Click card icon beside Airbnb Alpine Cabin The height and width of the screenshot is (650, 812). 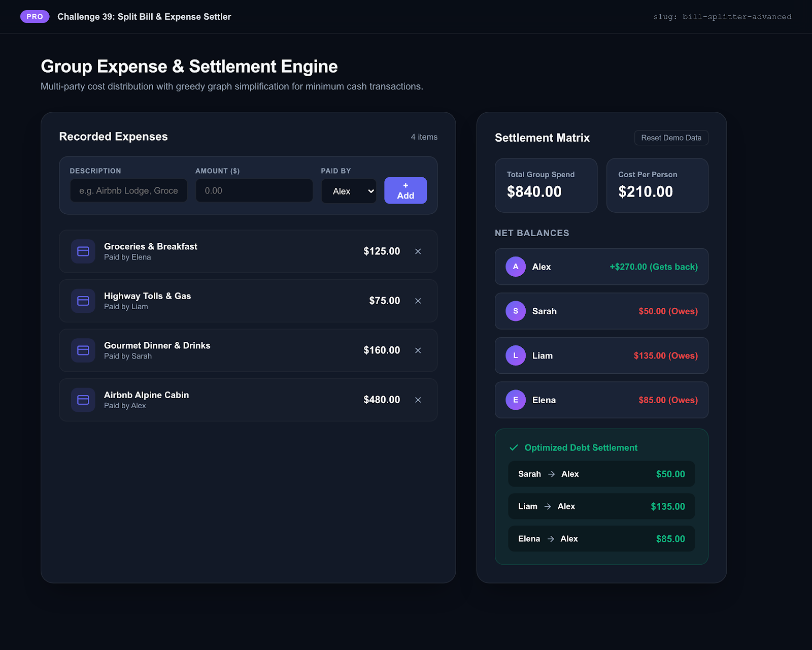point(83,400)
